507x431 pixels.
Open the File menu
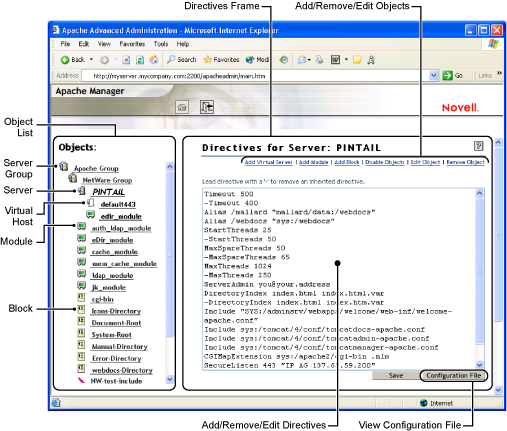(x=65, y=44)
